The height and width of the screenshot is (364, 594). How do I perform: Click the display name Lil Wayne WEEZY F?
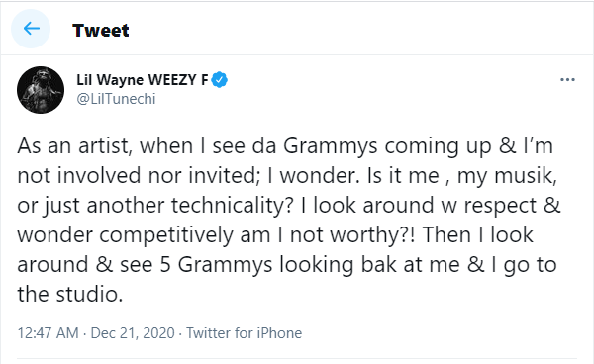143,80
